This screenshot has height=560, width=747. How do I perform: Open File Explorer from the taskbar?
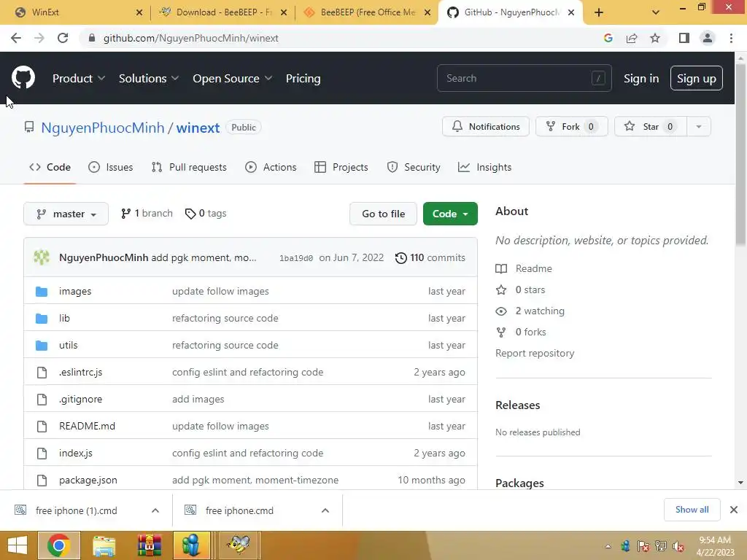[x=104, y=545]
